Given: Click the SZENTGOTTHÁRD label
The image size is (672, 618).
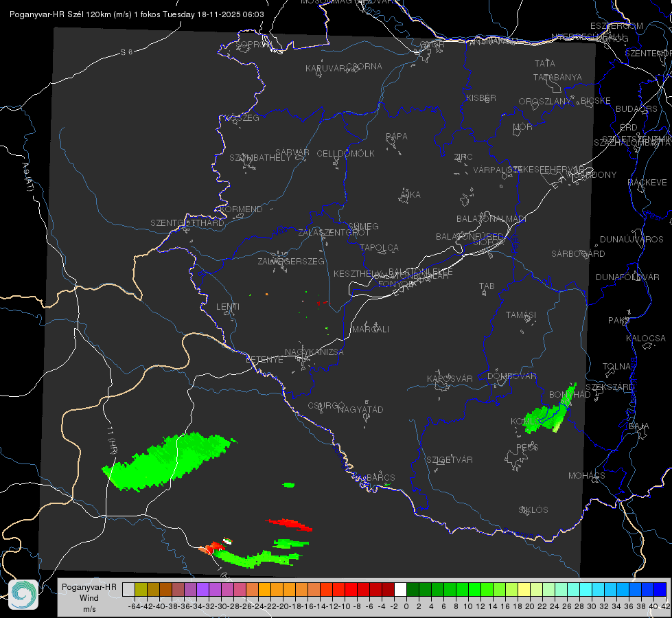Looking at the screenshot, I should tap(187, 223).
